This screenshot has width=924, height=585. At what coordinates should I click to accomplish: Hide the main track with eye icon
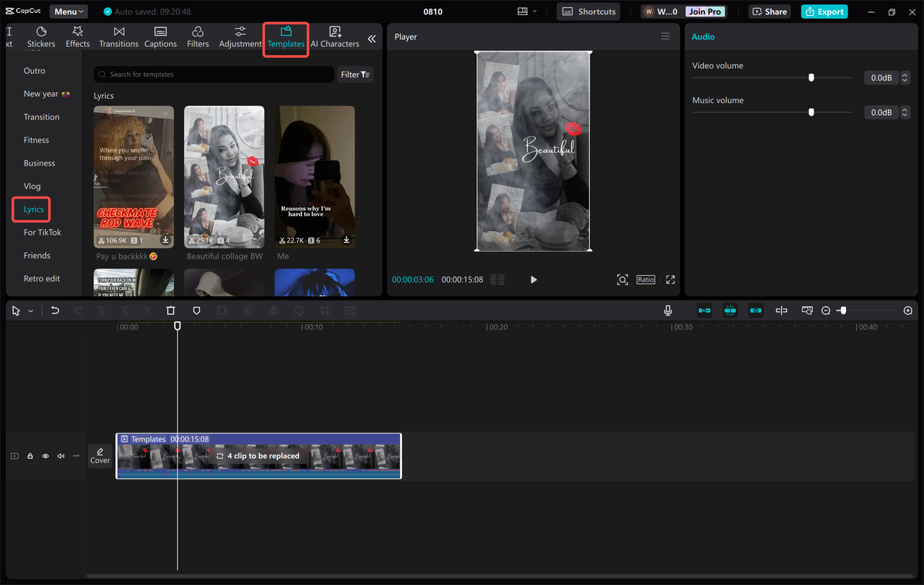(x=45, y=456)
